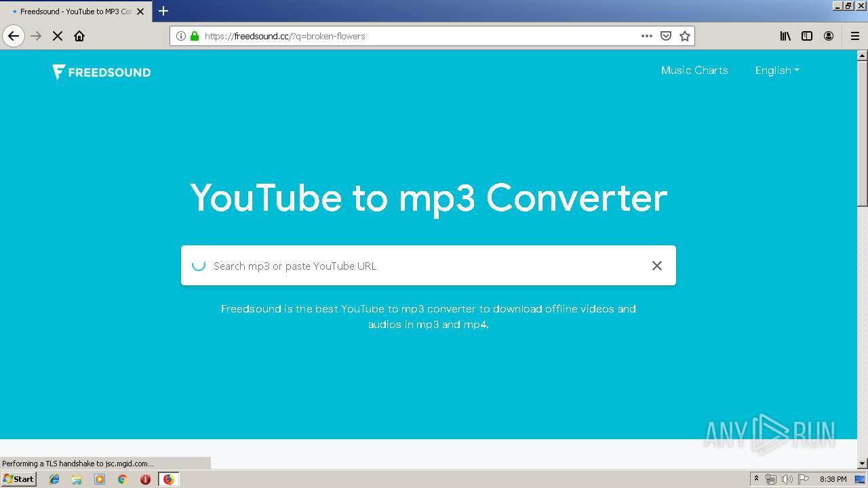
Task: Open the Firefox account icon
Action: 829,36
